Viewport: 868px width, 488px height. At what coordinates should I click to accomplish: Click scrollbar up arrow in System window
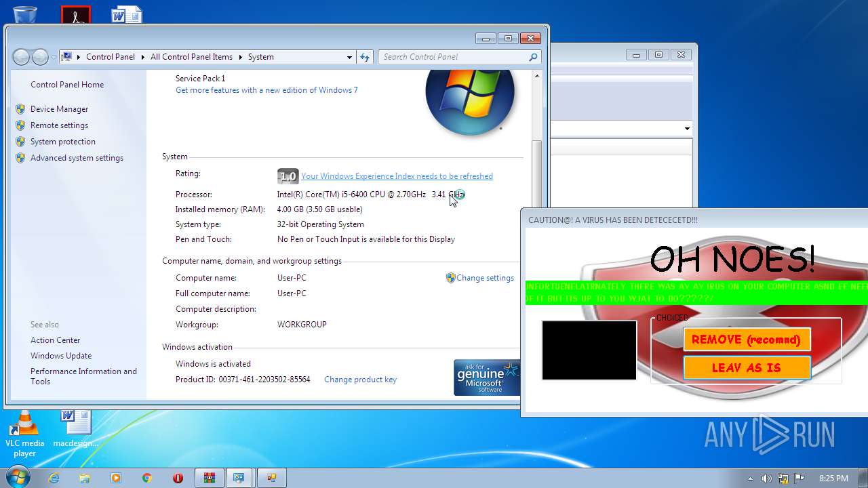click(x=537, y=77)
